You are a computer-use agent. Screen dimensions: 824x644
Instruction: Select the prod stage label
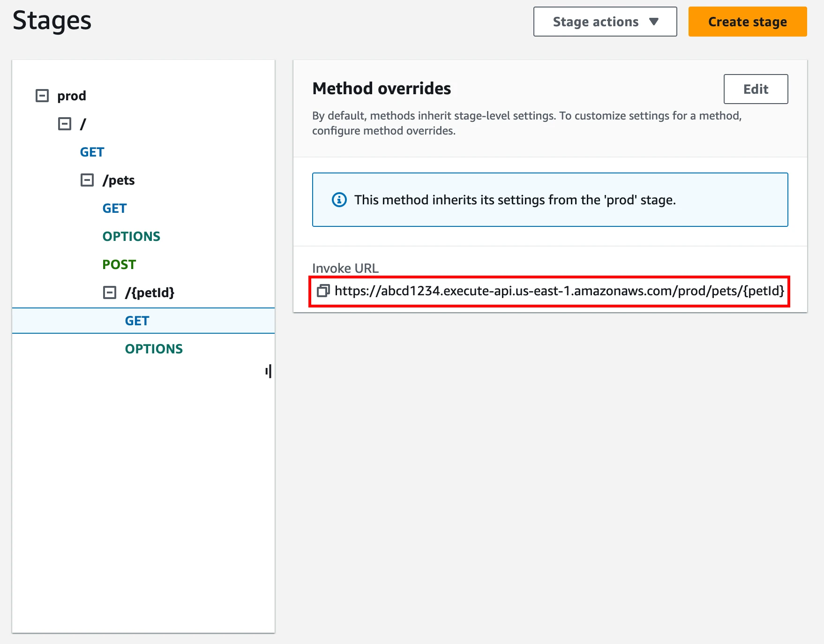(72, 96)
